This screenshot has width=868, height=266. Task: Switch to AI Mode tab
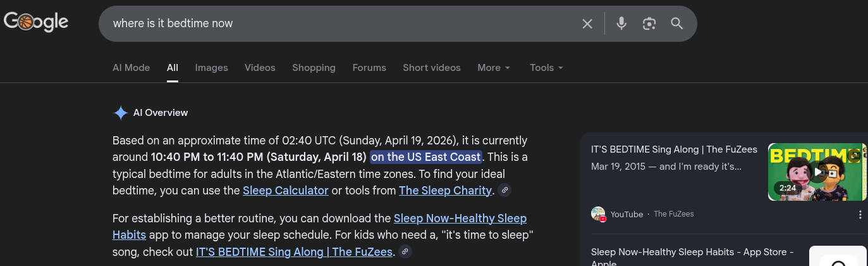click(x=131, y=68)
